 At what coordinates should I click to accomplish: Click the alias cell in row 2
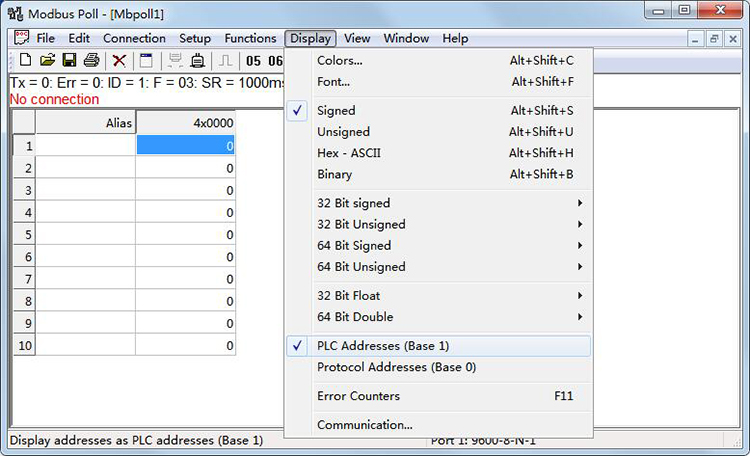point(86,168)
